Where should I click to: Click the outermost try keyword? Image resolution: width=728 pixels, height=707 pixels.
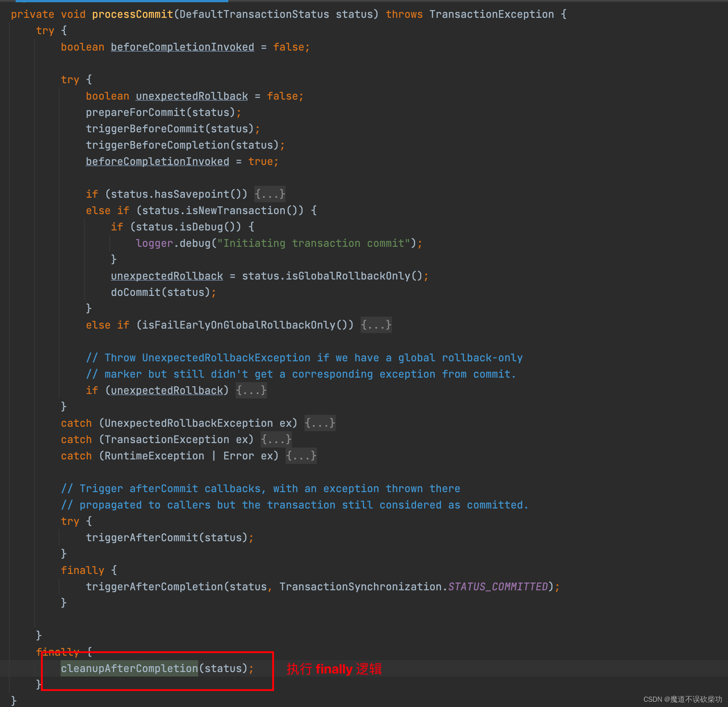pos(45,30)
